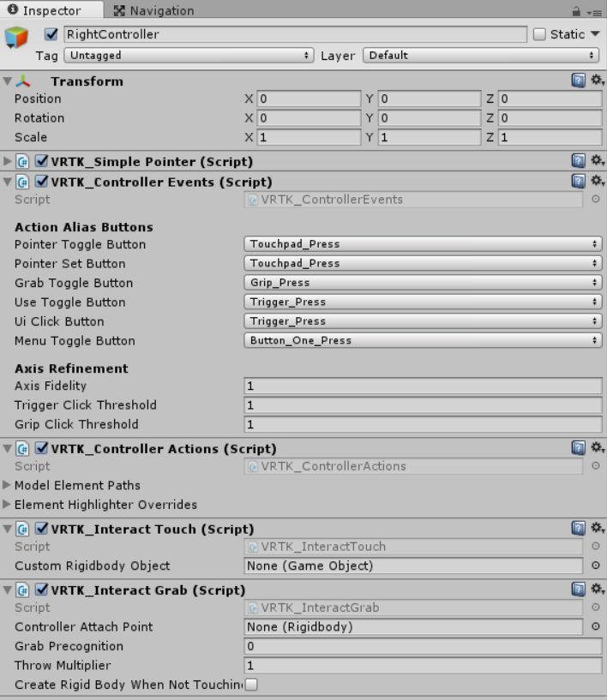The height and width of the screenshot is (700, 607).
Task: Collapse VRTK_Controller Events component
Action: coord(7,182)
